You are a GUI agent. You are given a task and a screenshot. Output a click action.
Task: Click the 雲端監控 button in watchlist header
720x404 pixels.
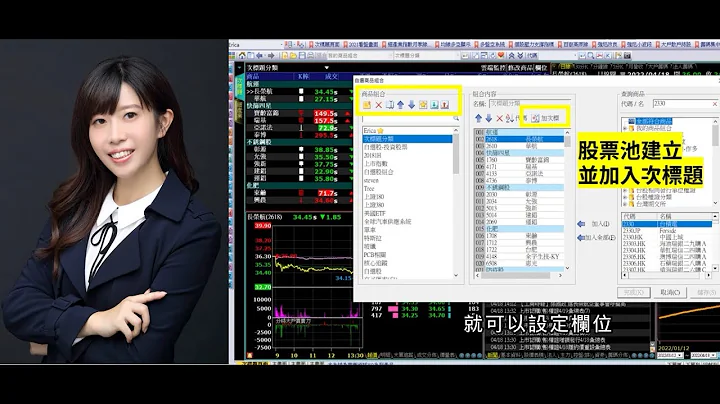(493, 68)
